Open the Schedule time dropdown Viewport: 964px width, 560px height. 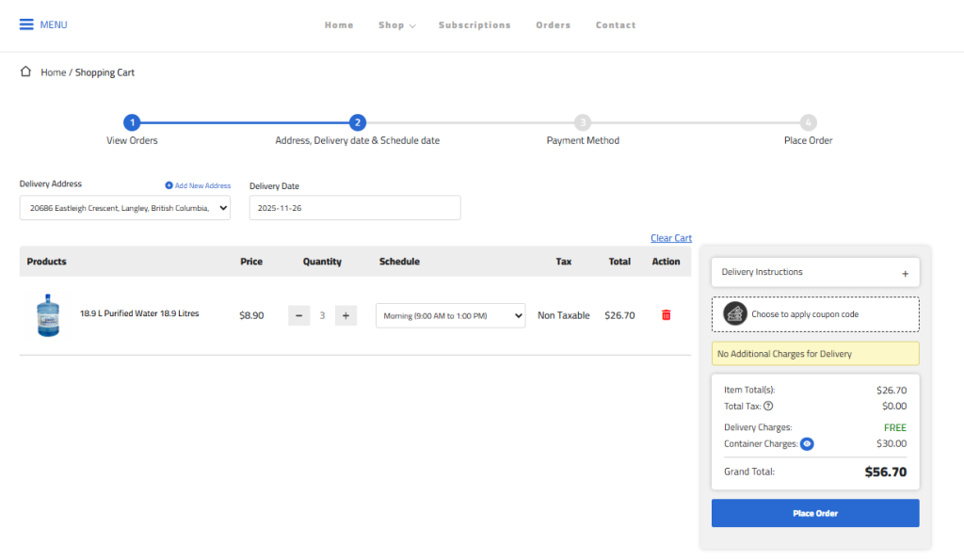(450, 315)
